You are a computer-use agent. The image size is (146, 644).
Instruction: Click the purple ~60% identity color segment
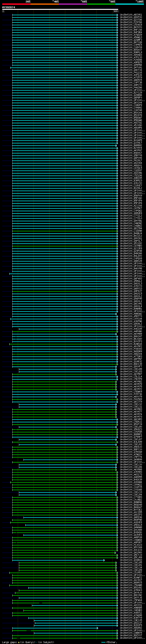click(x=73, y=4)
